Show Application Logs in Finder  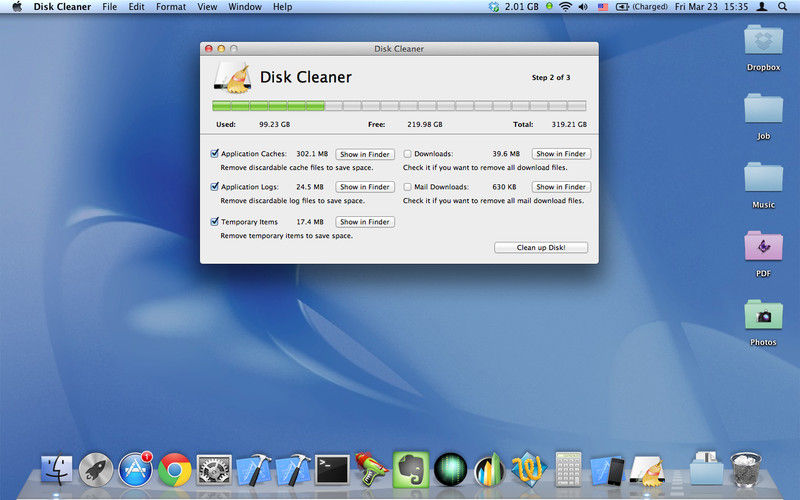pyautogui.click(x=365, y=187)
